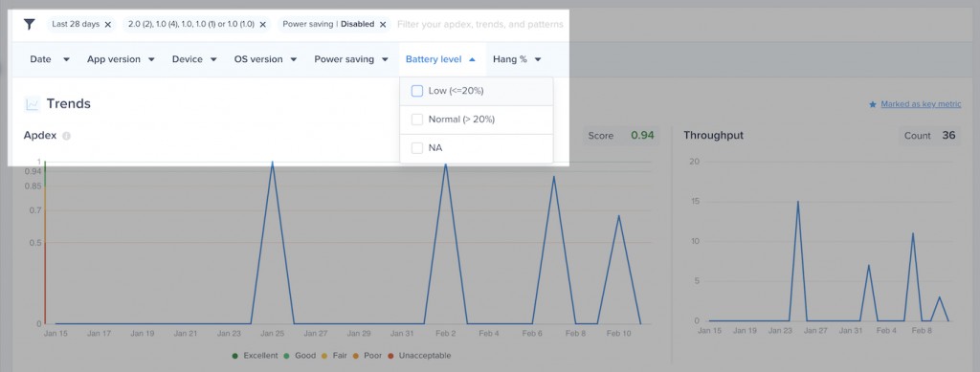Screen dimensions: 980x372
Task: Toggle the Excellent legend entry
Action: tap(255, 356)
